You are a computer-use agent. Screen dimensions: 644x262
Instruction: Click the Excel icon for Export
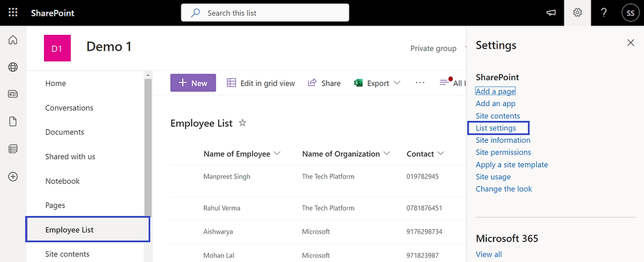358,83
